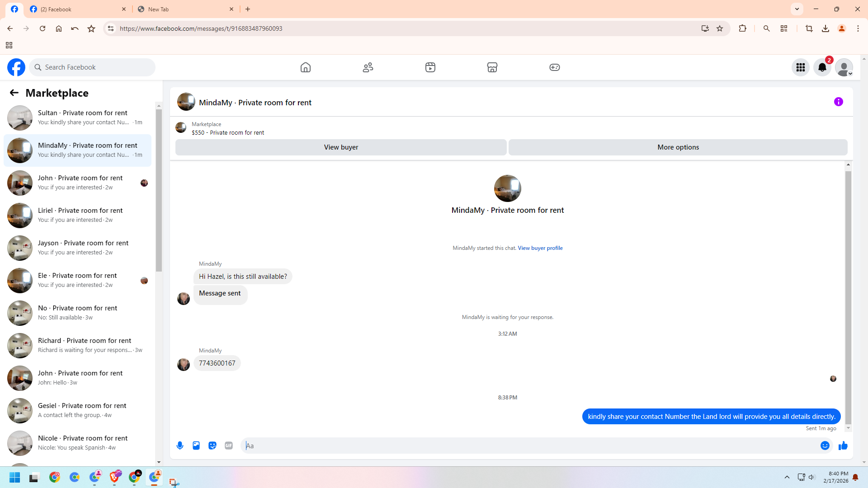
Task: Open the GIF picker icon
Action: pyautogui.click(x=229, y=446)
